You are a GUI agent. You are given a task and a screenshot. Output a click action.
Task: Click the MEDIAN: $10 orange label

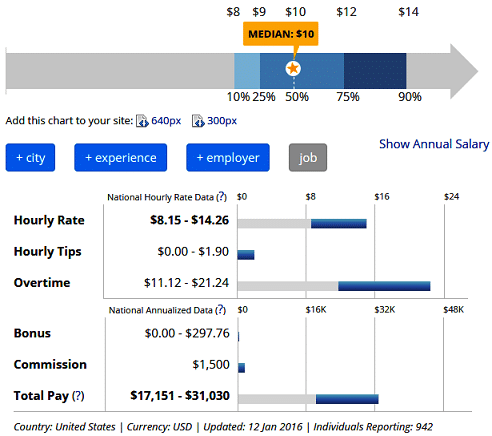[x=281, y=34]
